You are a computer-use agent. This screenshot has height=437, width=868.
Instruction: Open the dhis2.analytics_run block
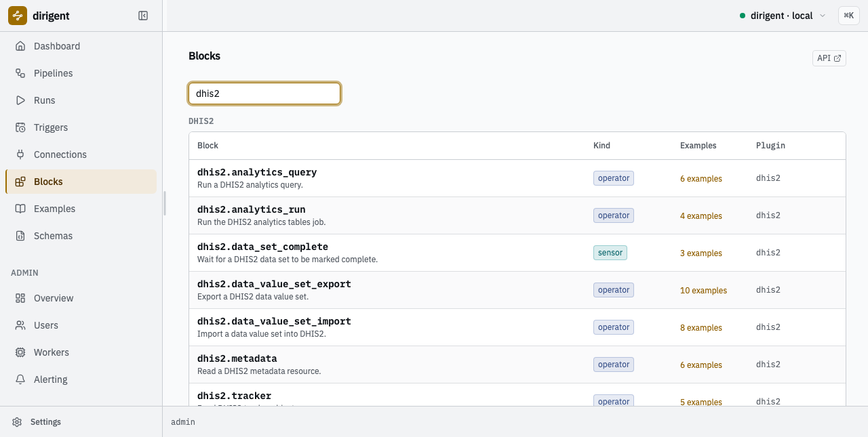point(252,209)
